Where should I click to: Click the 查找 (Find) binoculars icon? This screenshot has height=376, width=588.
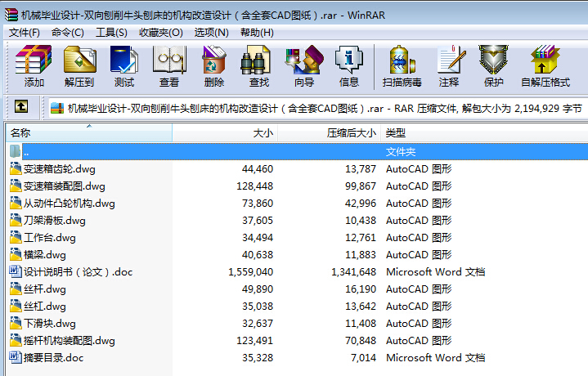pos(256,59)
